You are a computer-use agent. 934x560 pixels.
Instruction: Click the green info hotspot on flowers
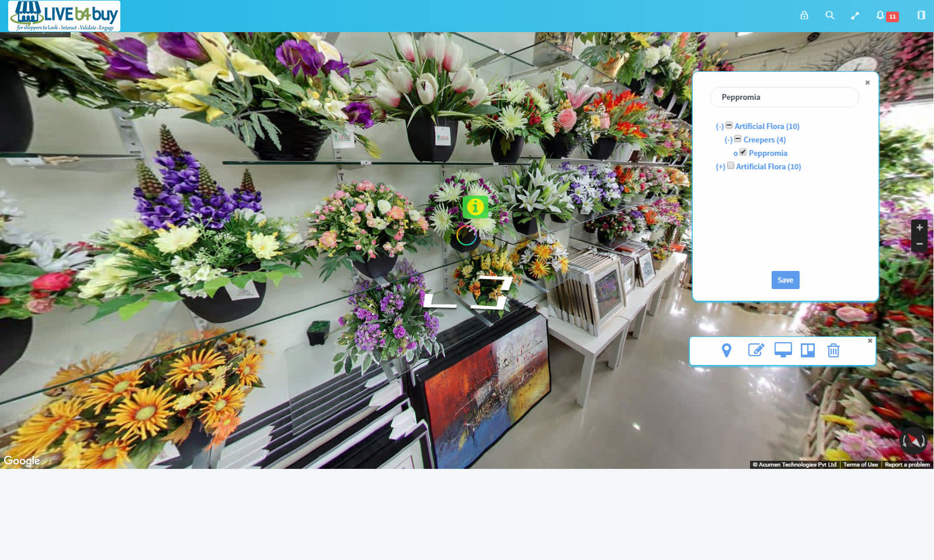(x=475, y=207)
